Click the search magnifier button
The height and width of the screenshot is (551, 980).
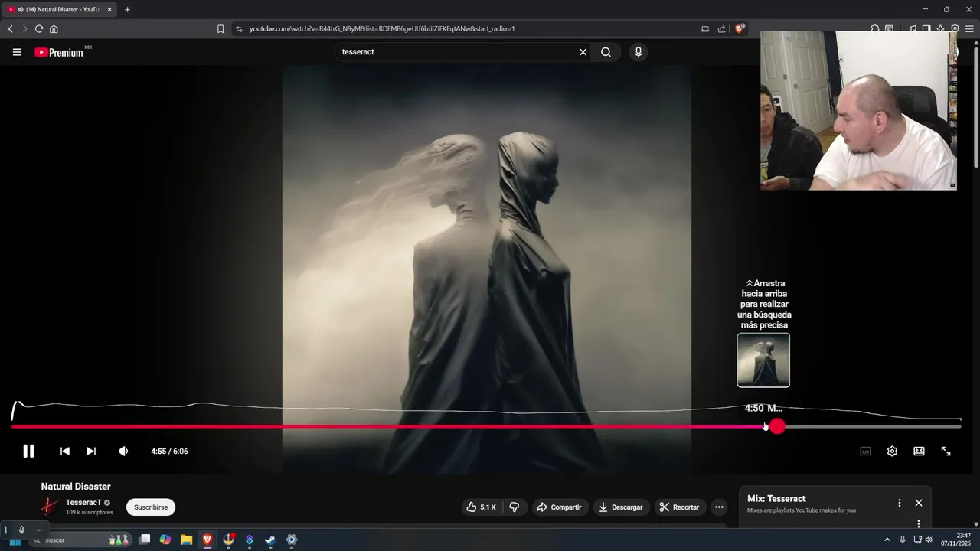(606, 52)
